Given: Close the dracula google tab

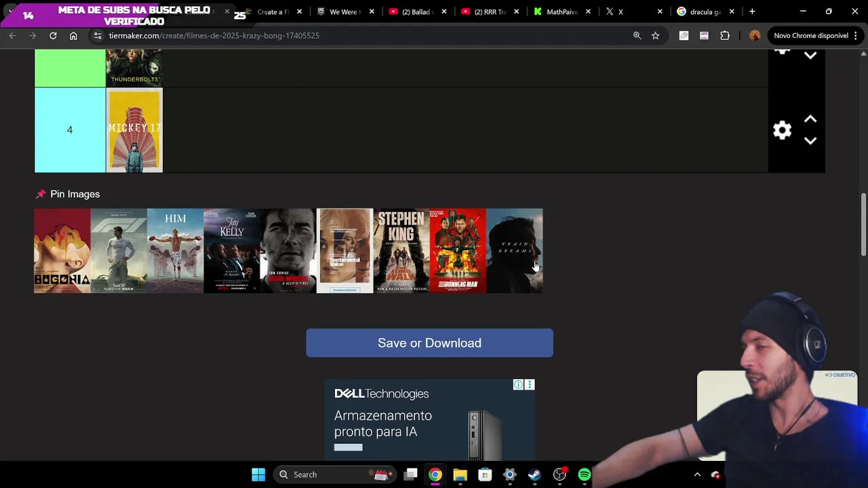Looking at the screenshot, I should point(732,12).
